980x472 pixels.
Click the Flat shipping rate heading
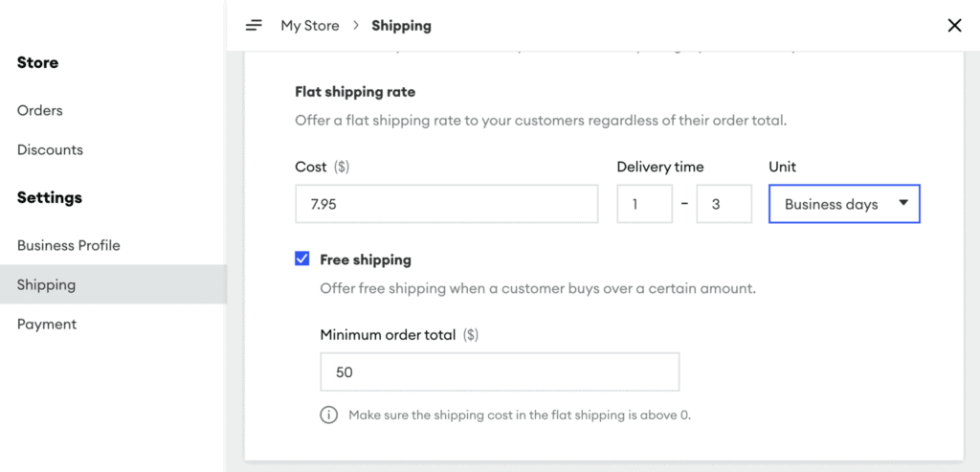tap(355, 92)
